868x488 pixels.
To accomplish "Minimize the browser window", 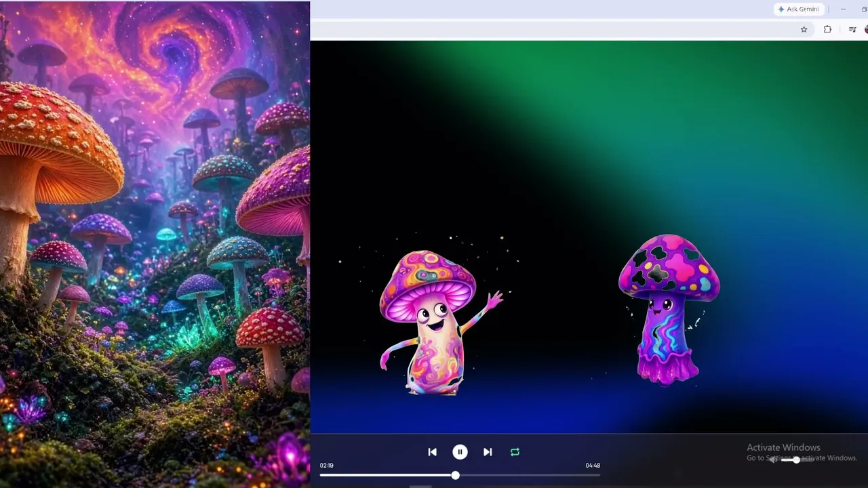I will point(843,9).
